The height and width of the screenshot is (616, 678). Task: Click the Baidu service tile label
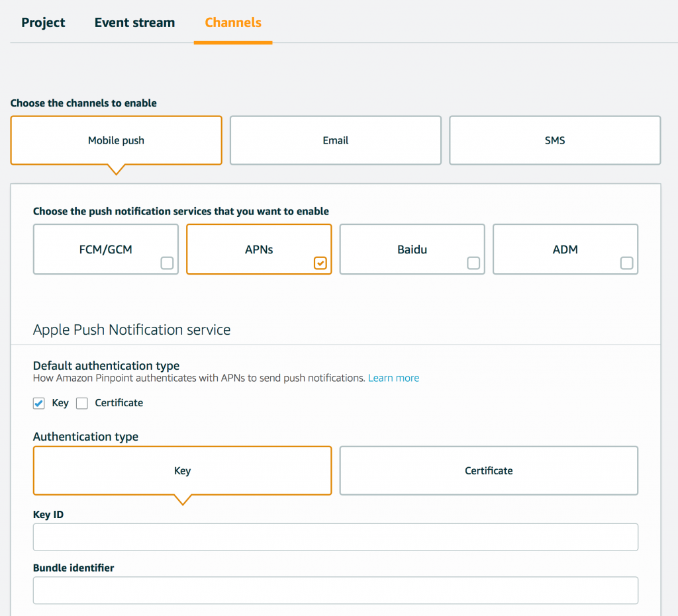pyautogui.click(x=412, y=249)
